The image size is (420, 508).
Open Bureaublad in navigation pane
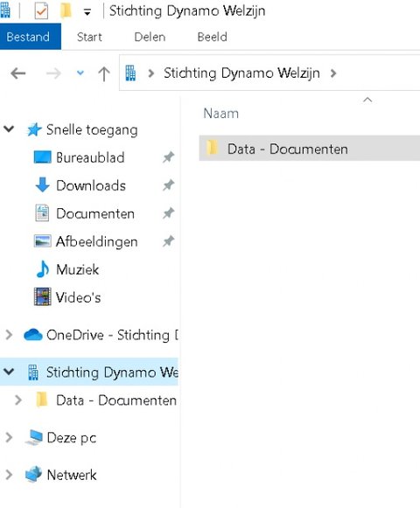point(90,157)
